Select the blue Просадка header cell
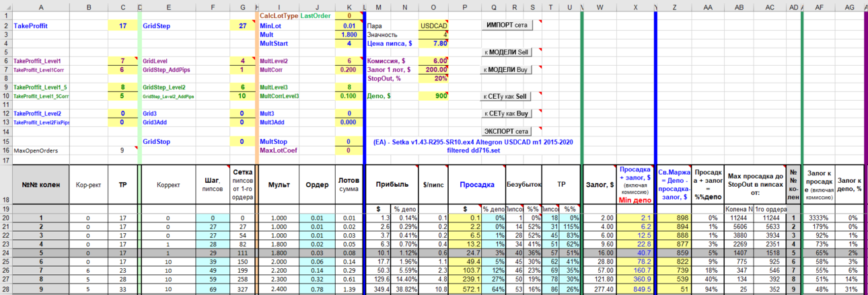Screen dimensions: 868x295 477,184
